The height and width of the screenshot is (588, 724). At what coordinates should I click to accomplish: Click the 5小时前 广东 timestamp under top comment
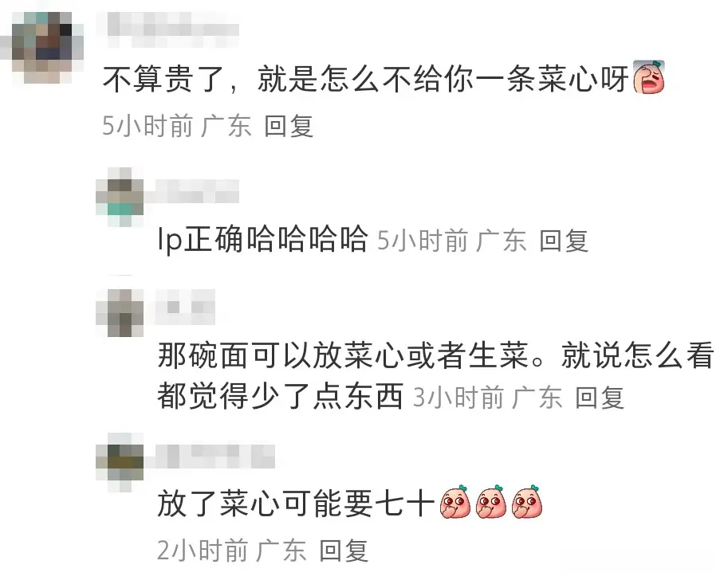pos(177,126)
